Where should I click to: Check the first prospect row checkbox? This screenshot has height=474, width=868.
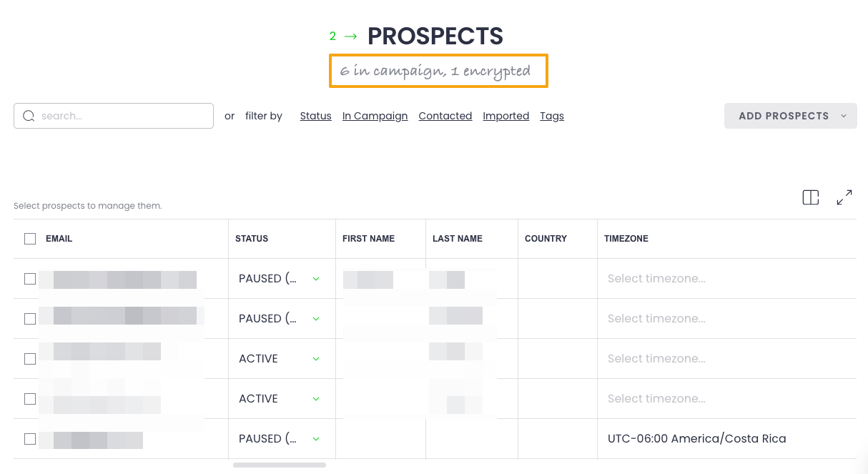tap(30, 279)
